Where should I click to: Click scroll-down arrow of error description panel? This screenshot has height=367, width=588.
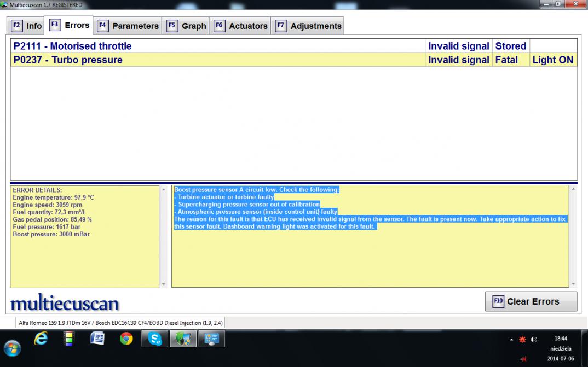click(x=573, y=284)
